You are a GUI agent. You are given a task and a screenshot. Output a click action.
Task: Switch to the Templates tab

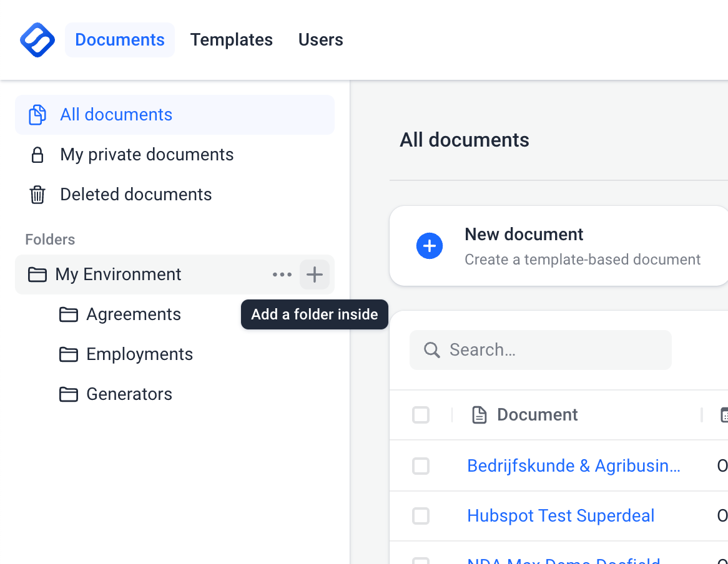pyautogui.click(x=231, y=40)
